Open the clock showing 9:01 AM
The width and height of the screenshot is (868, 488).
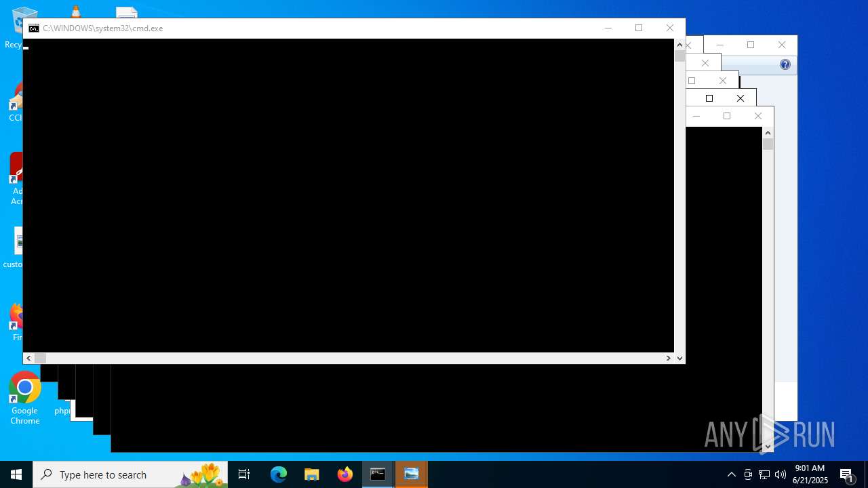tap(810, 474)
